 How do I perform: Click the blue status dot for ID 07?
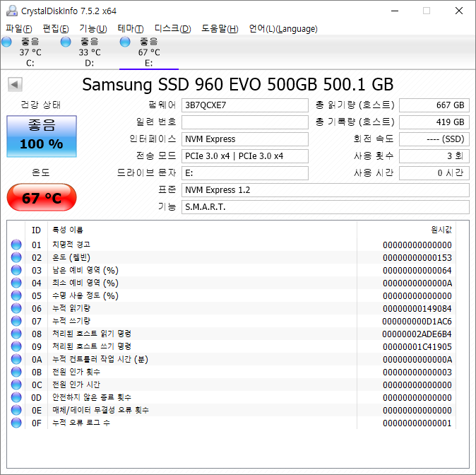(x=16, y=321)
